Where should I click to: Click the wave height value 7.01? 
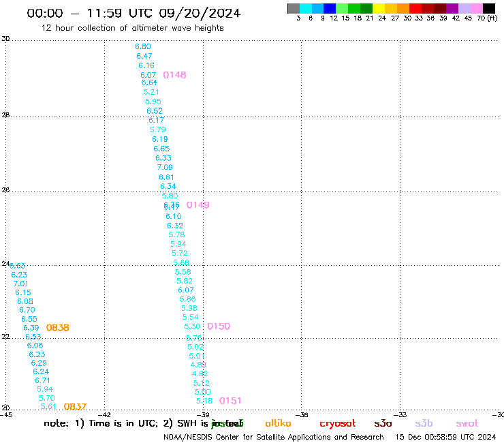(21, 284)
